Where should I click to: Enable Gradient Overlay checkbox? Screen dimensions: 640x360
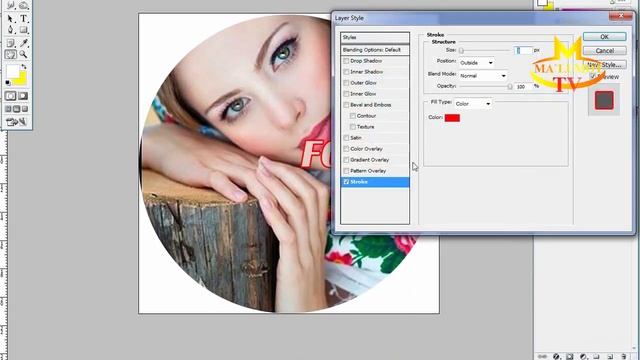(346, 160)
